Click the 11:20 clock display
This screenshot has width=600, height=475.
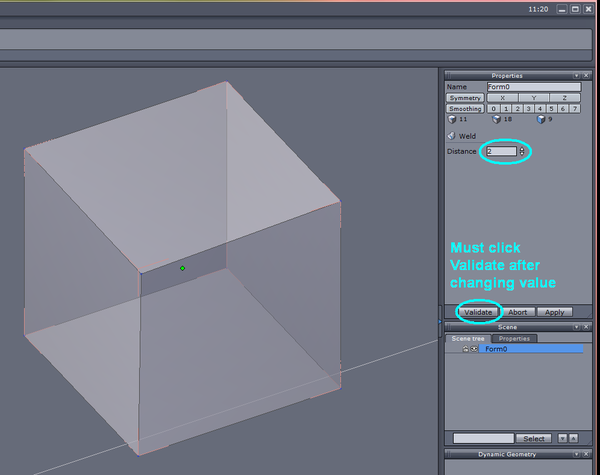point(538,9)
